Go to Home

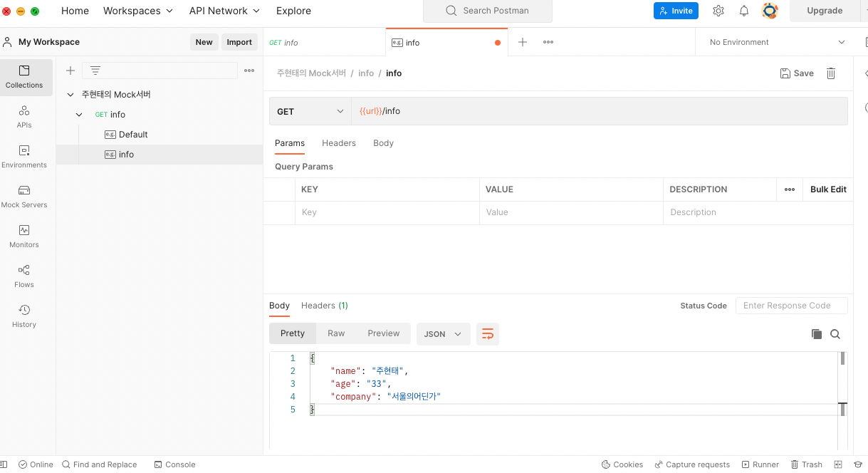coord(75,11)
